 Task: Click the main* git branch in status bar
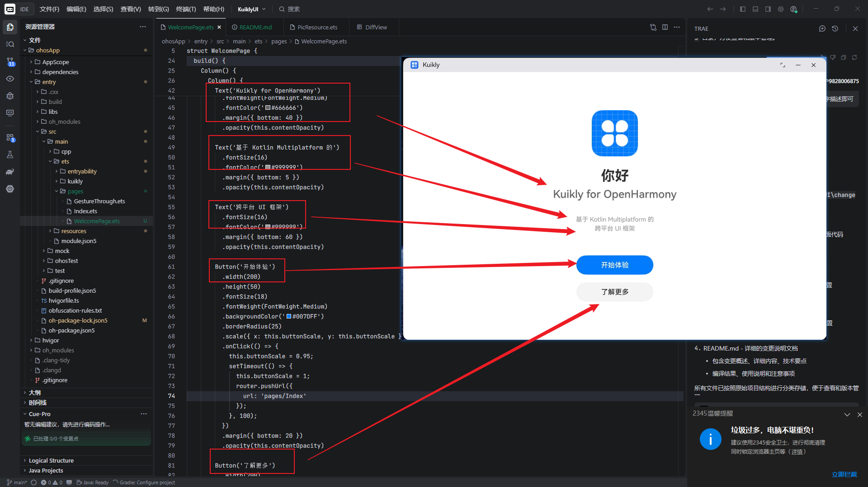click(17, 482)
